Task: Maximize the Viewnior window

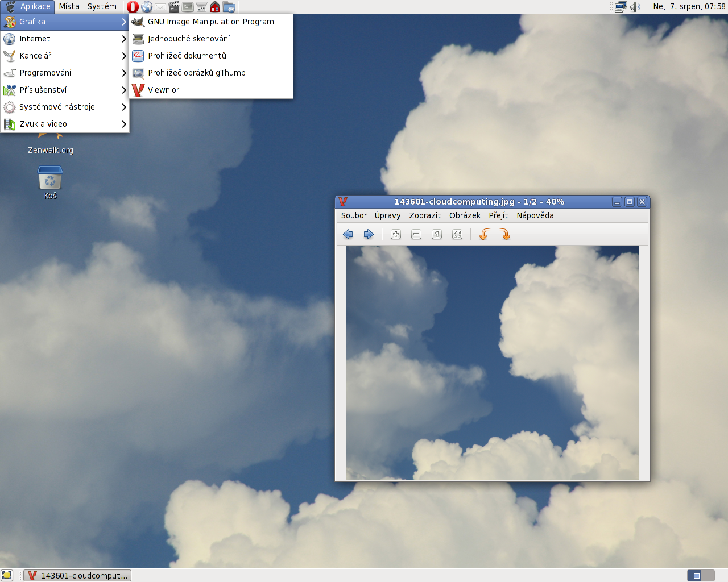Action: [x=630, y=202]
